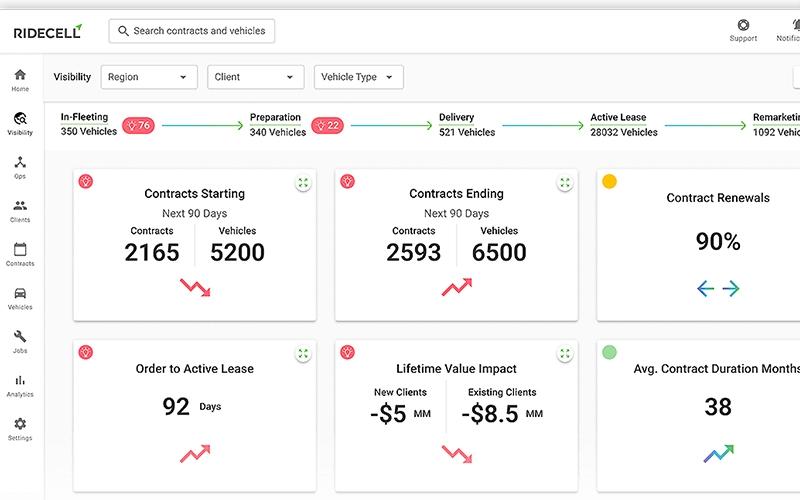Expand the Contracts Starting card
800x500 pixels.
[303, 183]
